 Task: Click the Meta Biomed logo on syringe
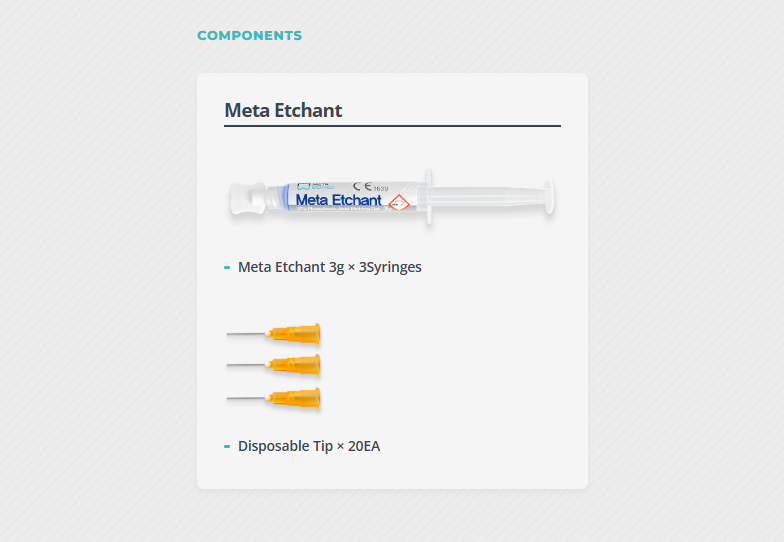(315, 186)
